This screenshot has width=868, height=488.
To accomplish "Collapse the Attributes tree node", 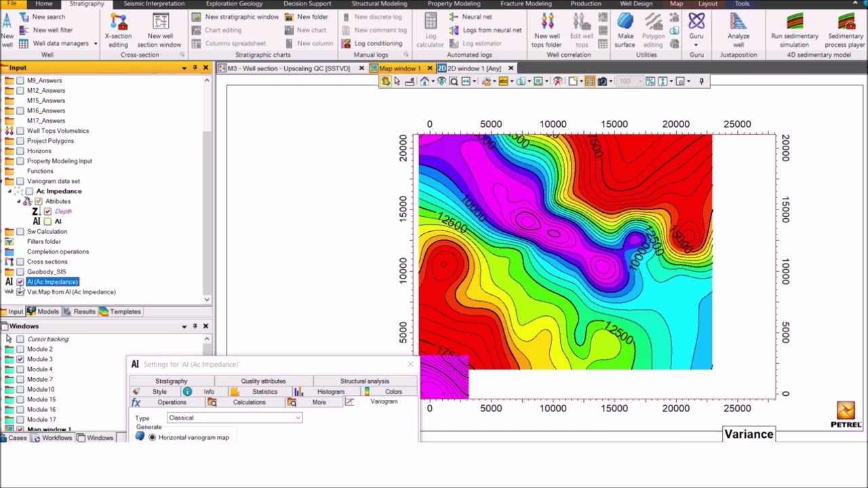I will (x=18, y=201).
